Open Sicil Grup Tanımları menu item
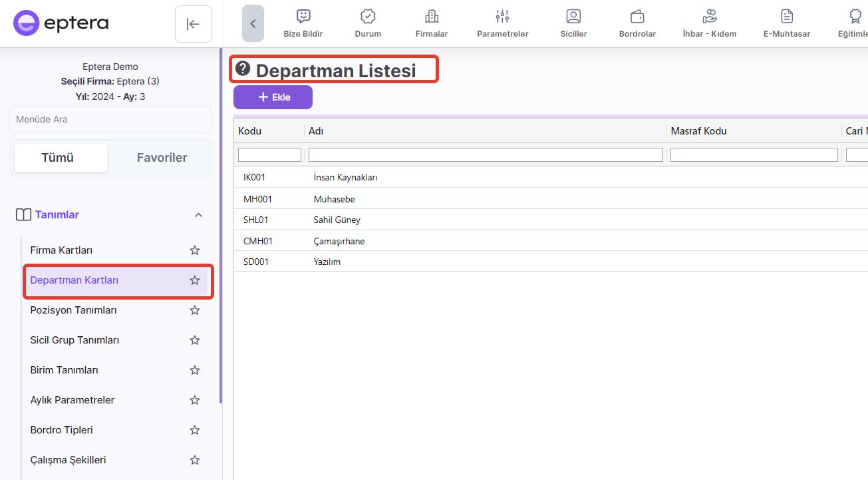The image size is (868, 480). [x=74, y=340]
